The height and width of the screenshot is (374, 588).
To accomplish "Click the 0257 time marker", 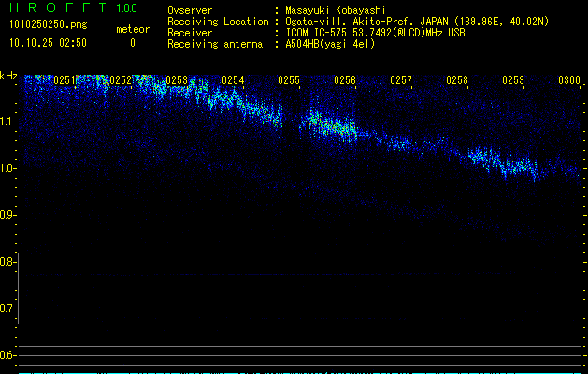I will pos(401,80).
